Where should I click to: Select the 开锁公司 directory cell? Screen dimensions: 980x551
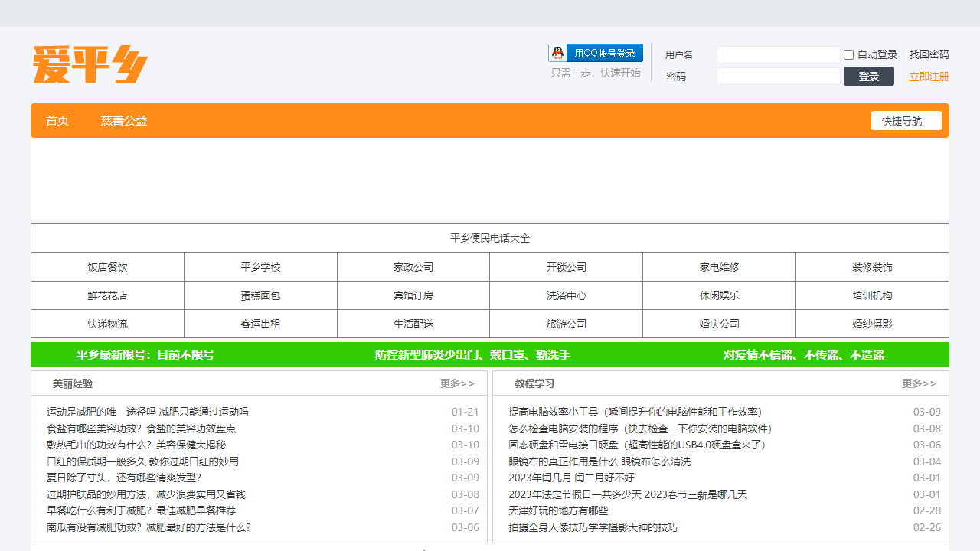point(566,267)
